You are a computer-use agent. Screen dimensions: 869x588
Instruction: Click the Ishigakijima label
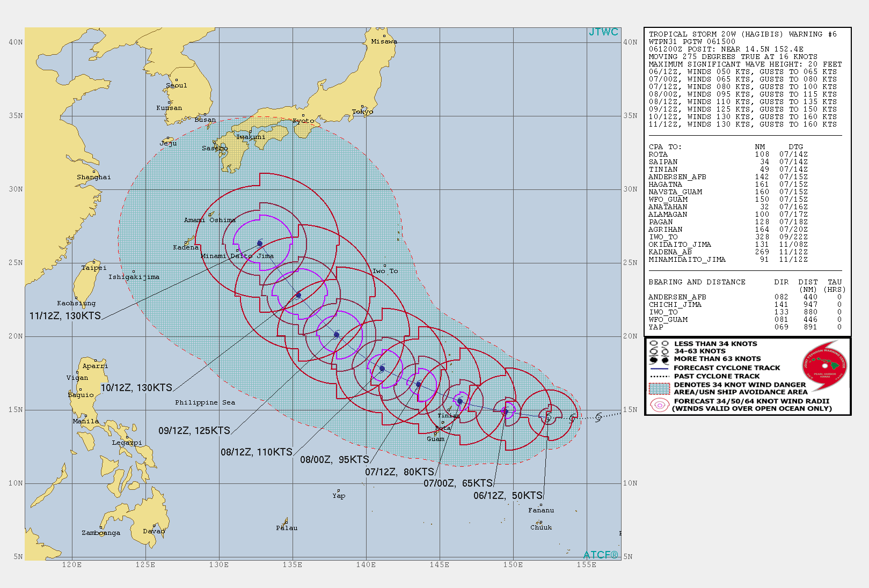134,277
